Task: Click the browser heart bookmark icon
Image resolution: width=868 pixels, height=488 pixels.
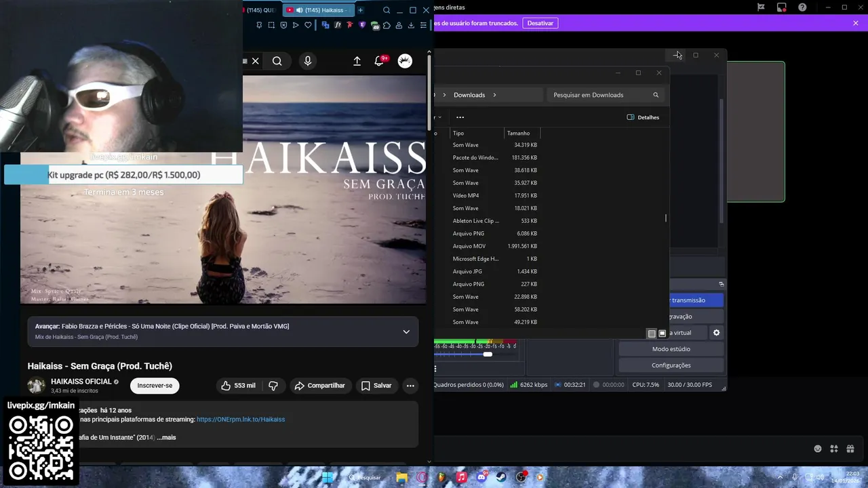Action: point(308,25)
